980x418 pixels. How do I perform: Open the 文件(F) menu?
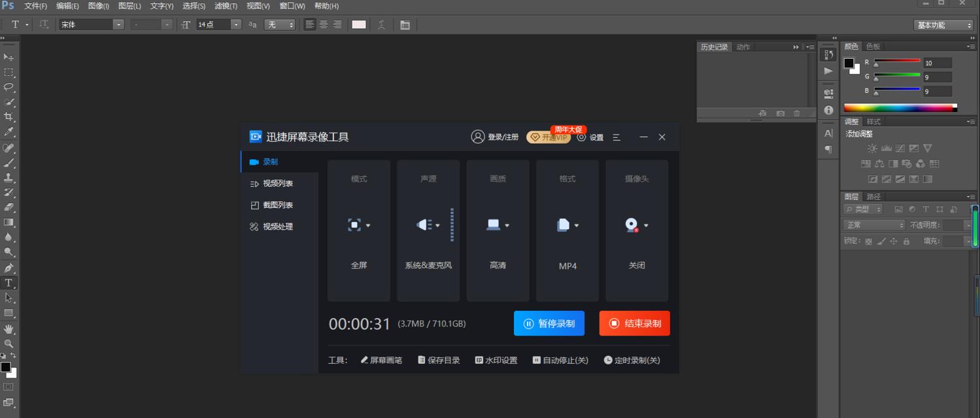36,6
